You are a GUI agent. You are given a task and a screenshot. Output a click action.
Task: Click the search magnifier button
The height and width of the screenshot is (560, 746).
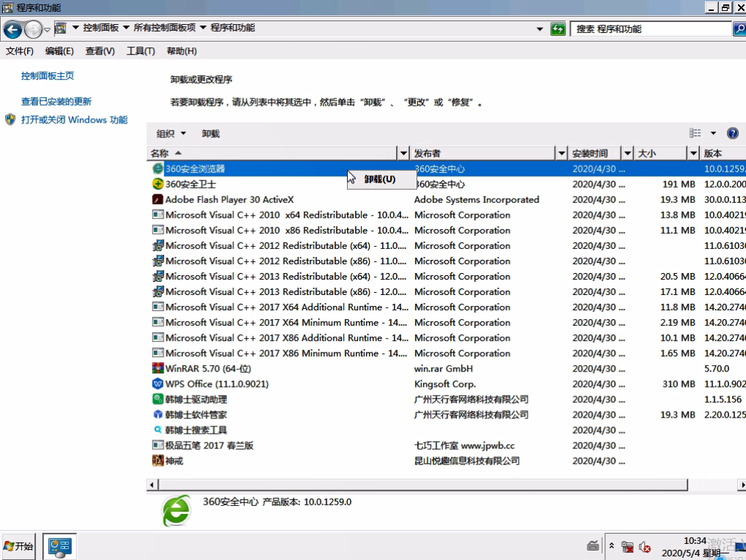[739, 29]
